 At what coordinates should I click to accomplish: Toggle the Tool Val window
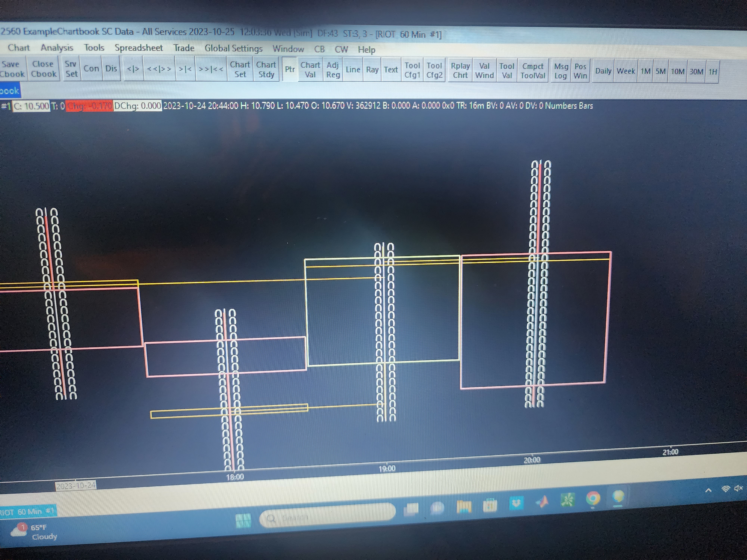click(x=506, y=71)
